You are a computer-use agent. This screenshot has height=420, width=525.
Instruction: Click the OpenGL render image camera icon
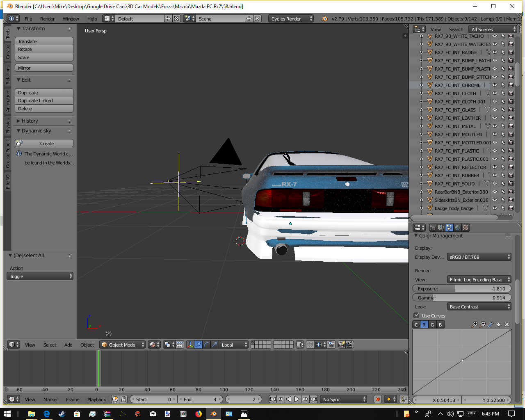click(341, 345)
